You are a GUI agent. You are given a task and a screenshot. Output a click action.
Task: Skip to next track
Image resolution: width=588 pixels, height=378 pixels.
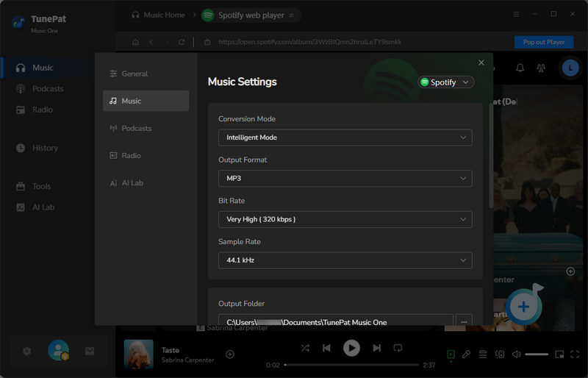click(377, 348)
